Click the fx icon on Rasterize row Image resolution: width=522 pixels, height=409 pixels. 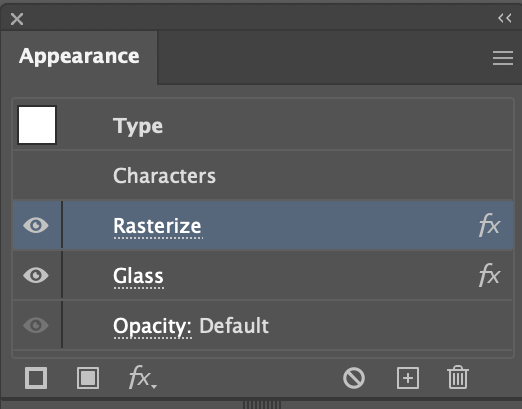point(489,225)
